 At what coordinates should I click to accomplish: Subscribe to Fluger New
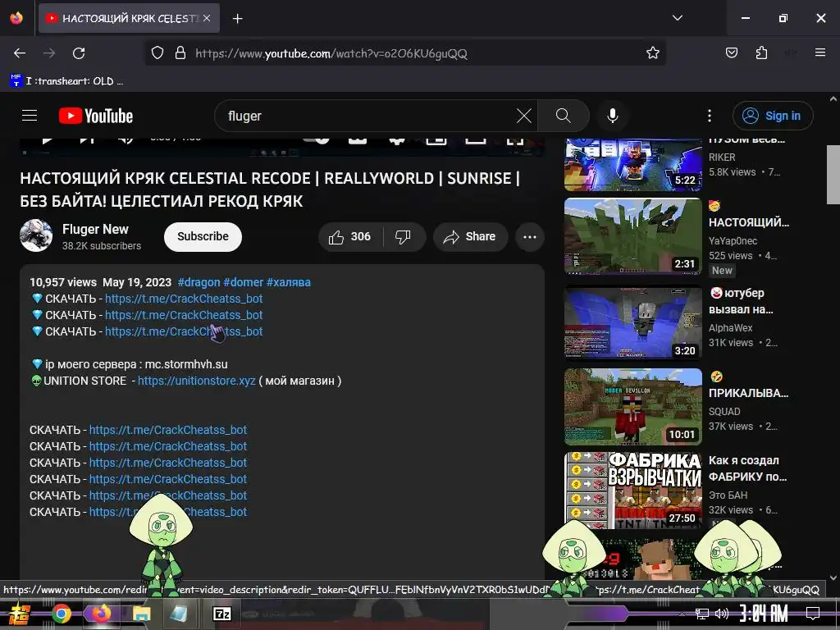point(203,237)
